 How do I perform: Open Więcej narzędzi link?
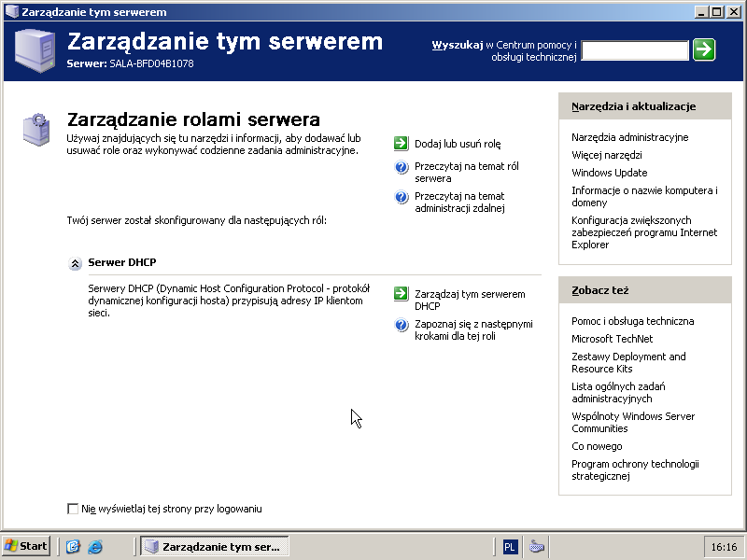click(x=606, y=155)
